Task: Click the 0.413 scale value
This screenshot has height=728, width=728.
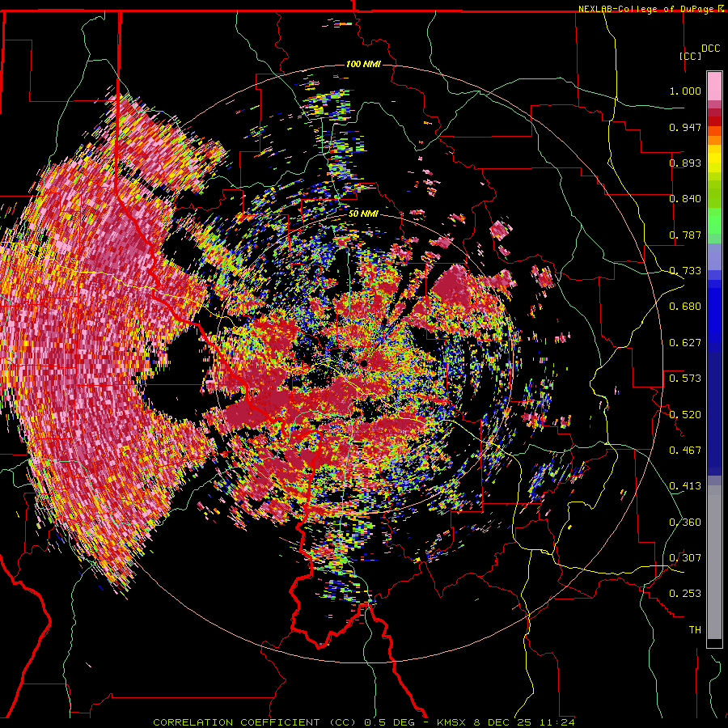Action: point(685,486)
